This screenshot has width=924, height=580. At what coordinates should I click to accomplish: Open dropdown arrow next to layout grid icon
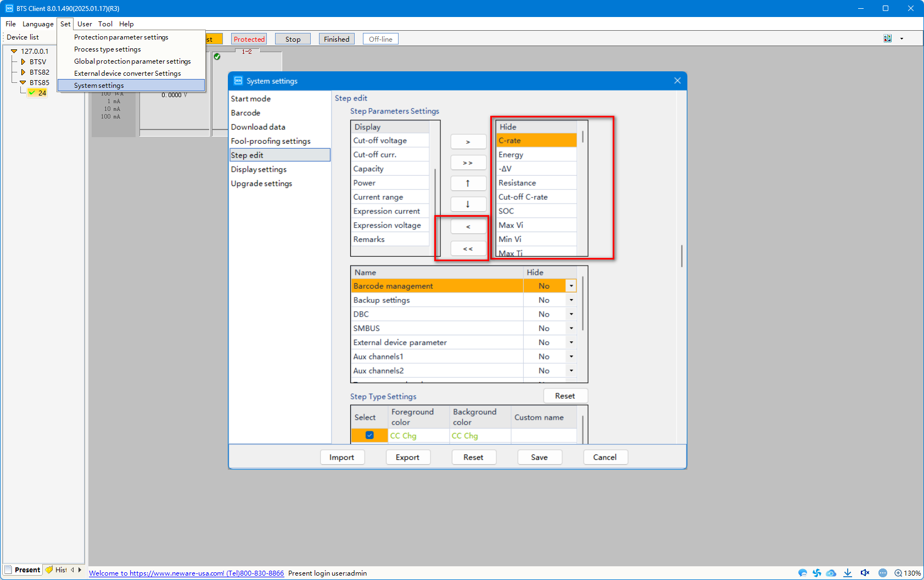click(901, 38)
